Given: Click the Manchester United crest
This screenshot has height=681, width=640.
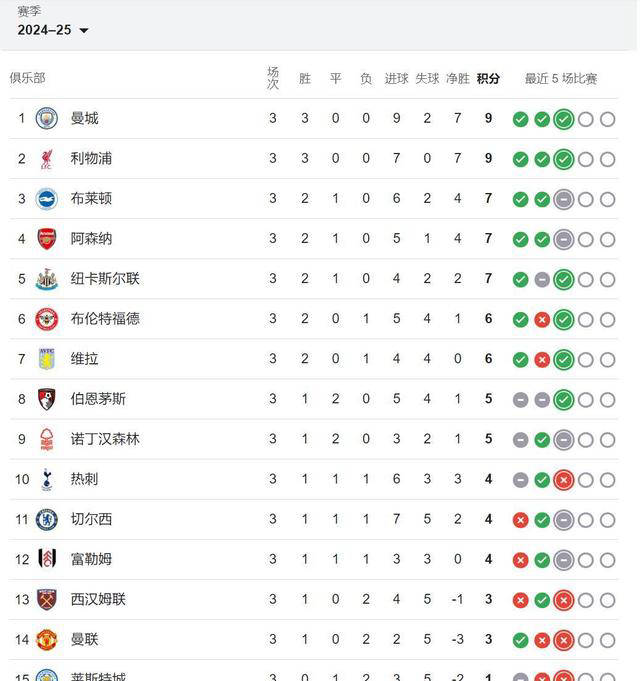Looking at the screenshot, I should tap(46, 640).
